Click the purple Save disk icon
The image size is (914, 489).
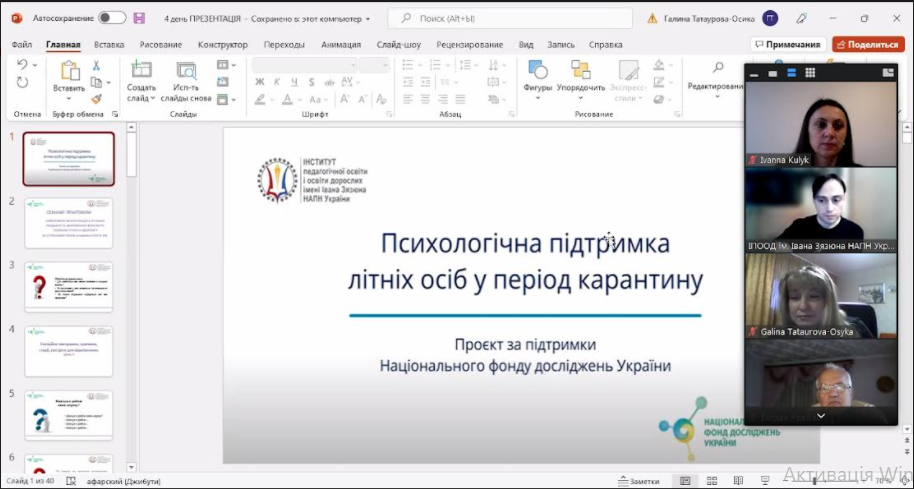coord(139,18)
